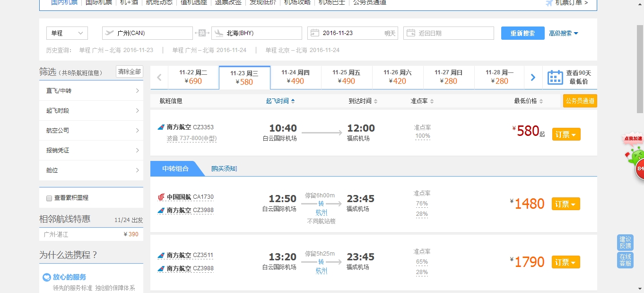Expand the 直飞/中转 filter

click(91, 91)
